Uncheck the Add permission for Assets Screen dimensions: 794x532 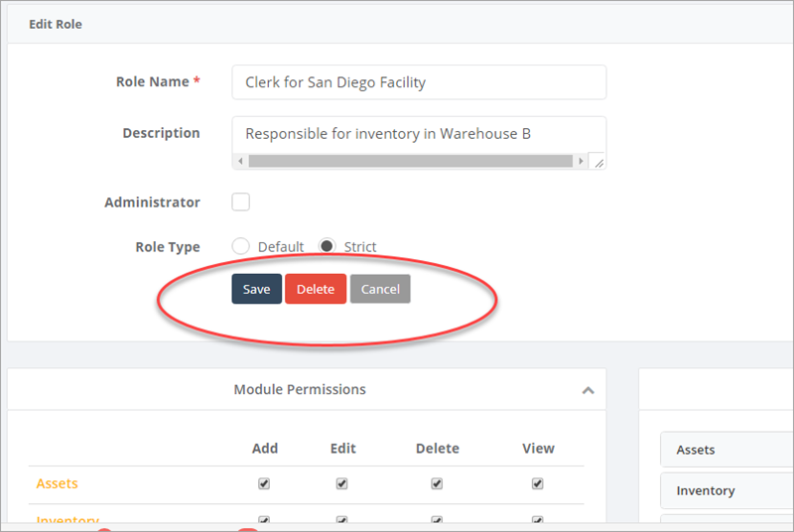point(265,484)
